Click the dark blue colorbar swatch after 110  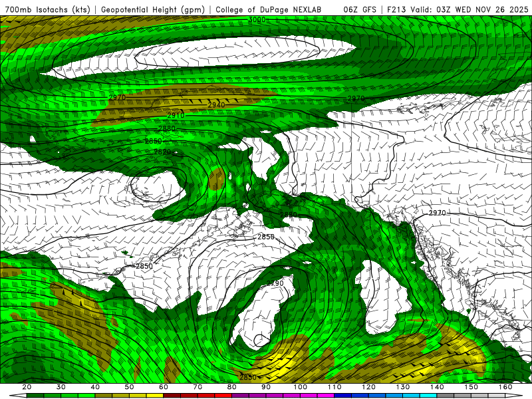tap(343, 396)
